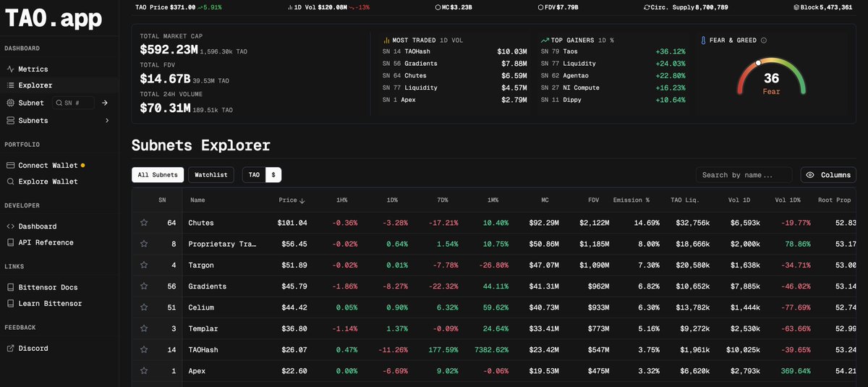868x387 pixels.
Task: Open the Subnets sidebar entry
Action: [33, 120]
